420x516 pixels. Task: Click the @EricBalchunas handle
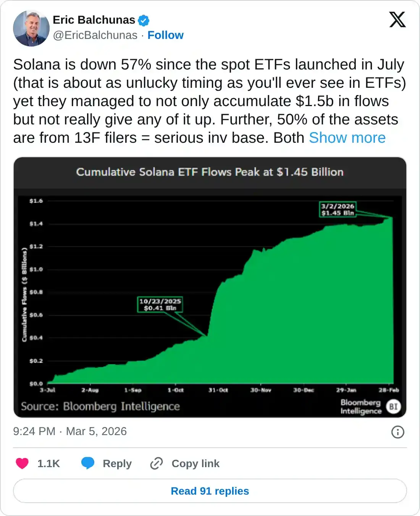[95, 35]
